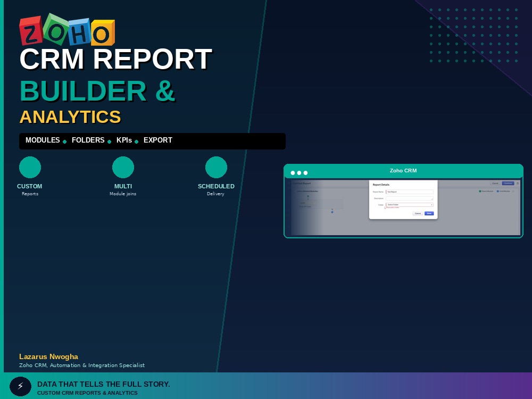Click the Lazarus Nwogha author name

coord(48,356)
